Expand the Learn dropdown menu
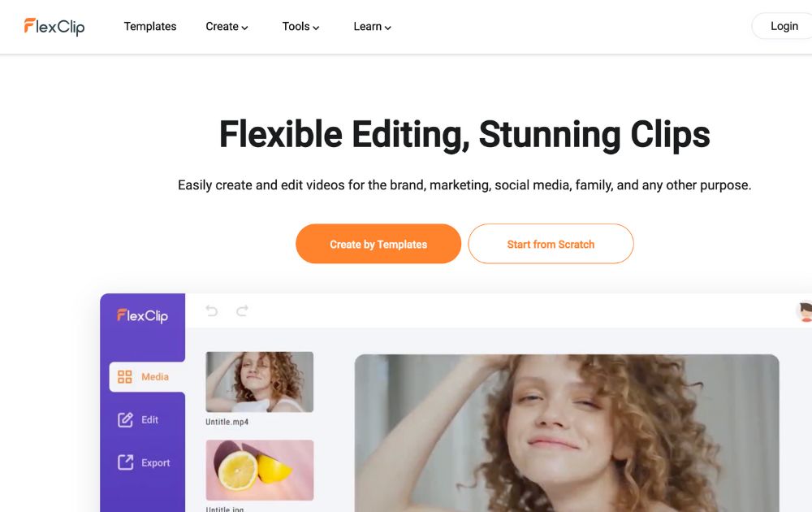 [x=372, y=27]
